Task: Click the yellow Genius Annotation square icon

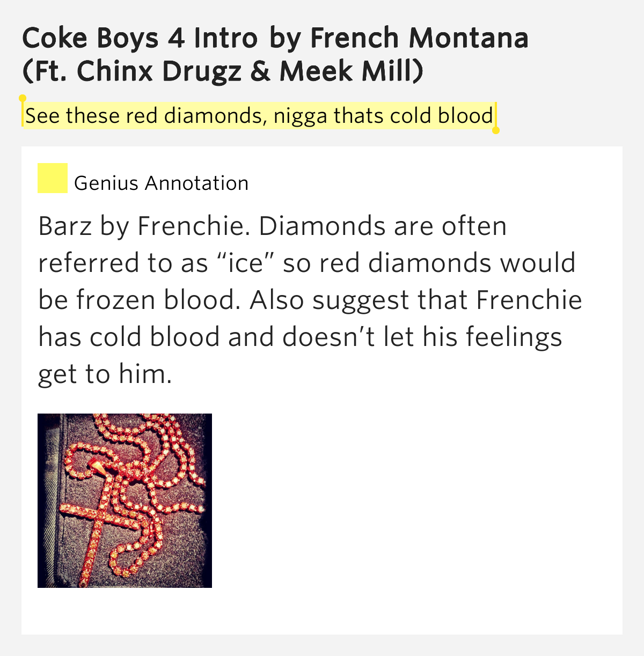Action: (53, 178)
